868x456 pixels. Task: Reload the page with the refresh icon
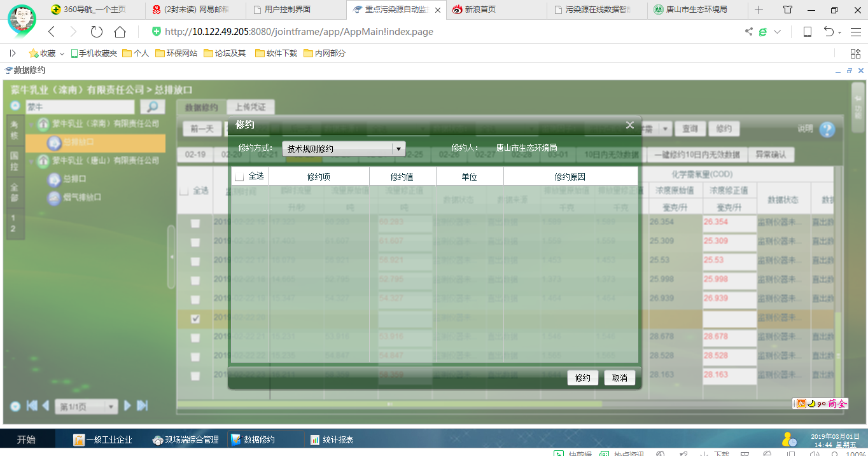[97, 32]
